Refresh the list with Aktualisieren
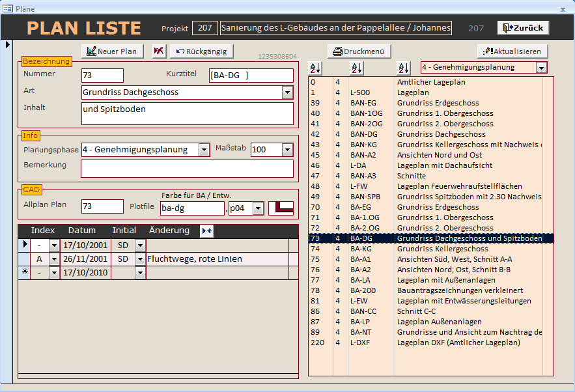 pos(512,51)
